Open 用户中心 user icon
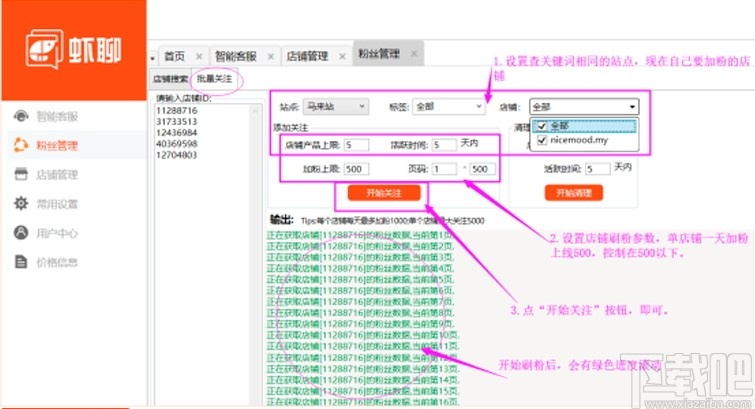This screenshot has width=755, height=409. click(21, 233)
